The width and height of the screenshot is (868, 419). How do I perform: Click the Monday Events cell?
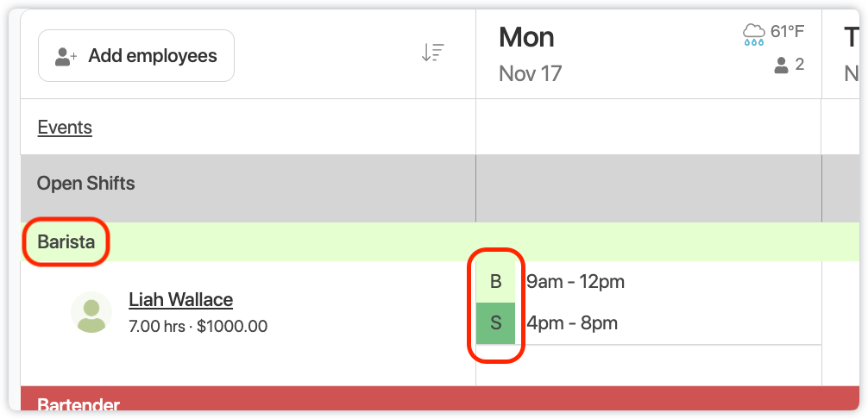click(648, 128)
